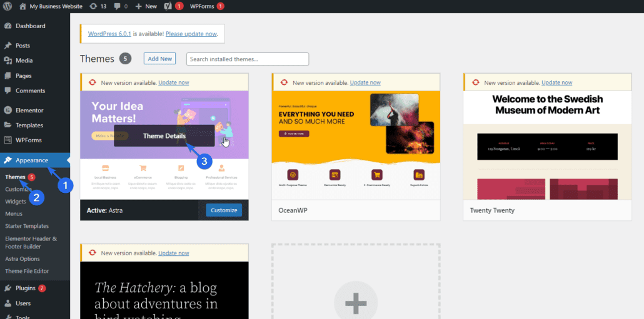Open Widgets submenu item
Viewport: 644px width, 319px height.
16,202
